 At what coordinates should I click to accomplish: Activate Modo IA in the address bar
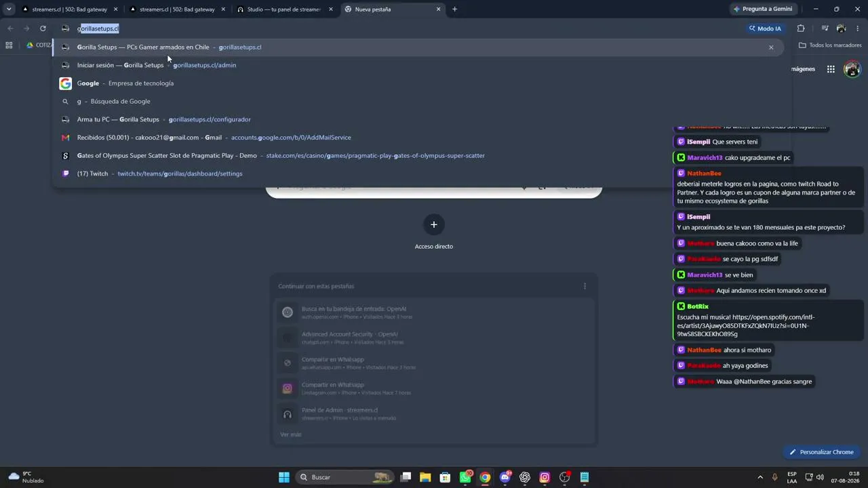(765, 28)
